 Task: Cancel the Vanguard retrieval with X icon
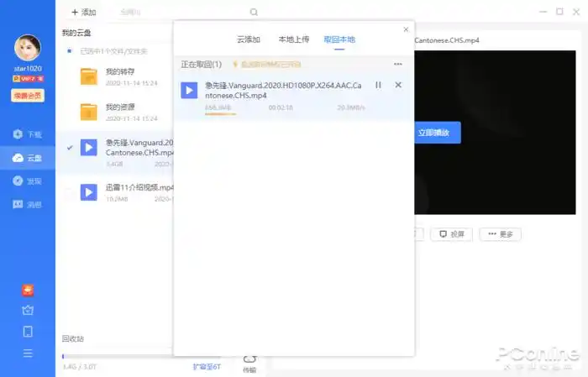coord(398,85)
